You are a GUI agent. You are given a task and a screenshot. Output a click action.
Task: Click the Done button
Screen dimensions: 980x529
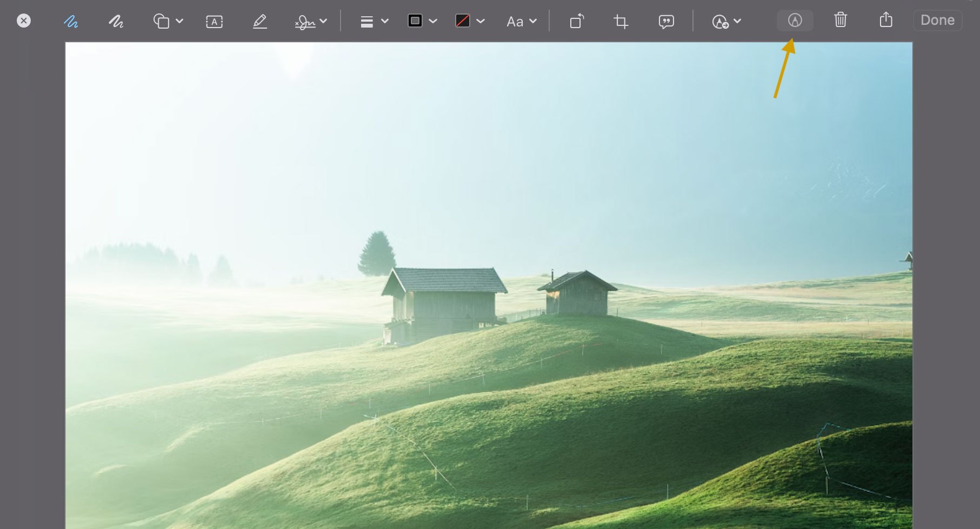pos(938,20)
